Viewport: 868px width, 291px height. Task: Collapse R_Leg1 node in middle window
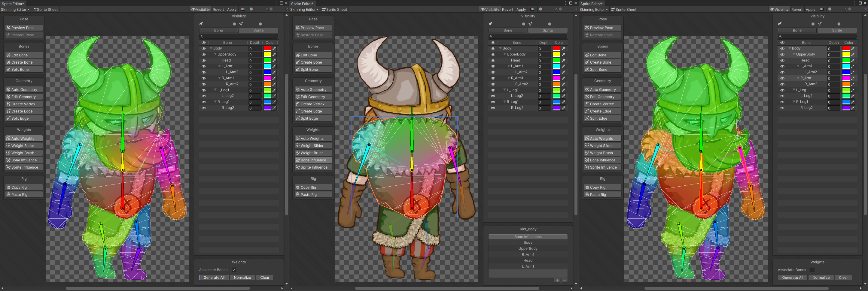pyautogui.click(x=504, y=102)
